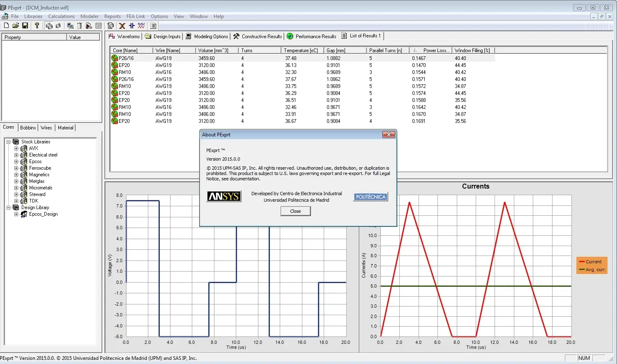Click the red Current legend swatch
The image size is (617, 364).
581,262
